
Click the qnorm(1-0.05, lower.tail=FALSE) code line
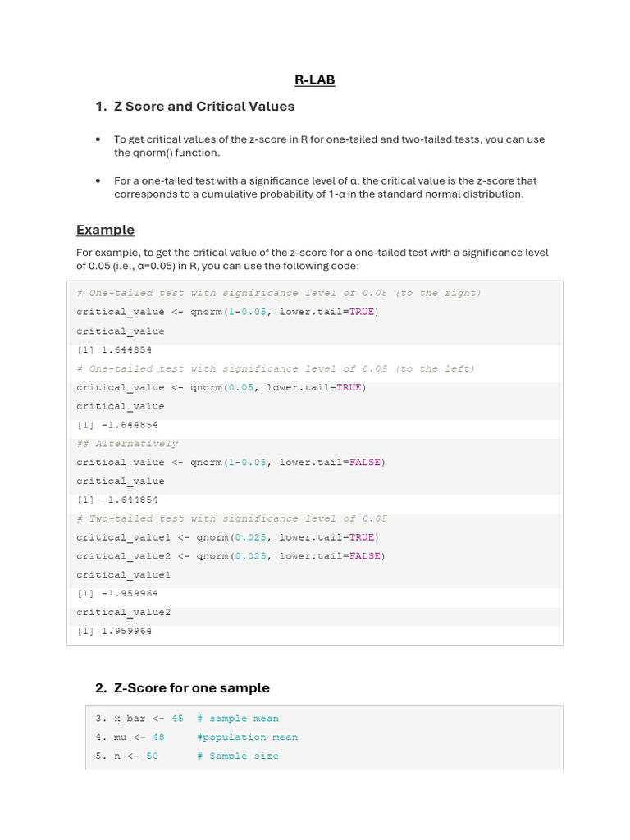click(x=231, y=463)
